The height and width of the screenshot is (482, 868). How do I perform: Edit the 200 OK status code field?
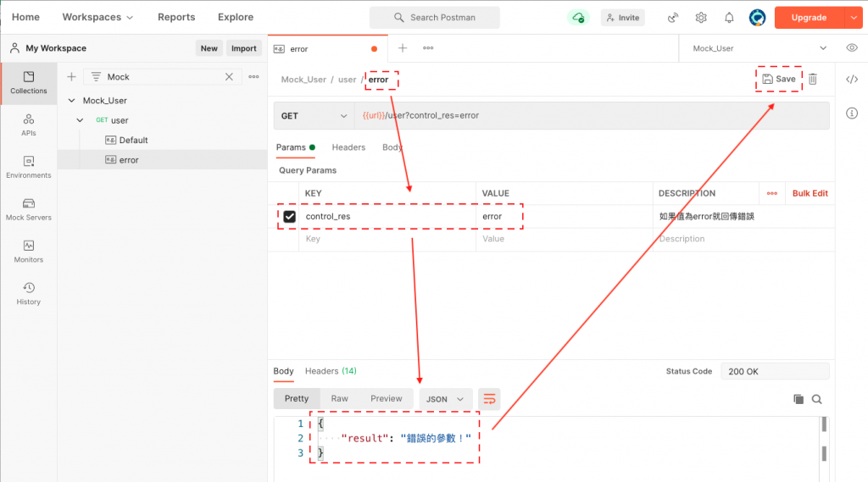tap(775, 371)
